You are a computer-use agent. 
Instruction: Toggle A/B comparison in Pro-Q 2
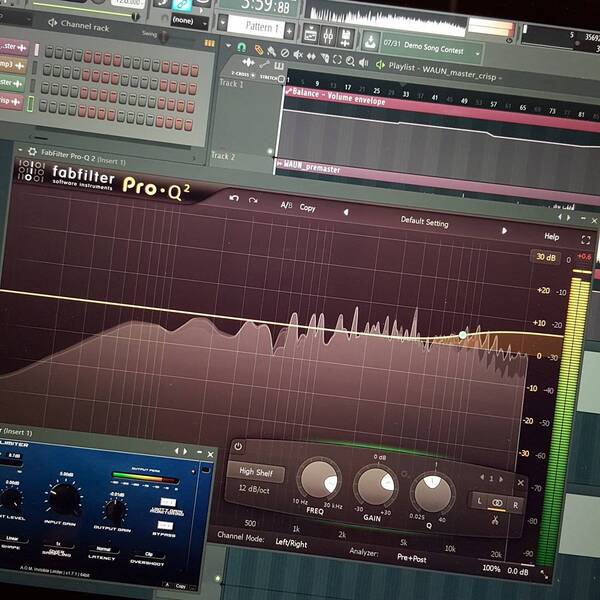click(286, 205)
